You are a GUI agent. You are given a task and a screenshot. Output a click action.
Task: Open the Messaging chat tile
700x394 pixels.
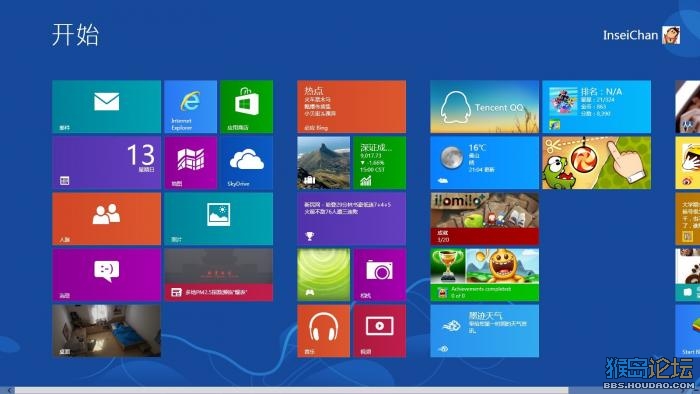click(x=106, y=275)
